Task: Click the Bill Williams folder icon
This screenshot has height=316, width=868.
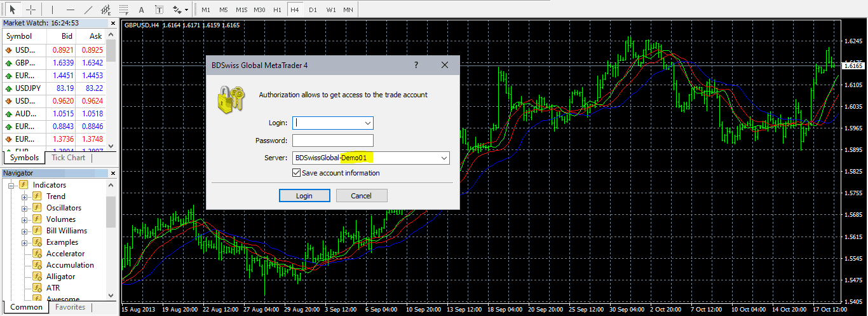Action: pyautogui.click(x=37, y=231)
